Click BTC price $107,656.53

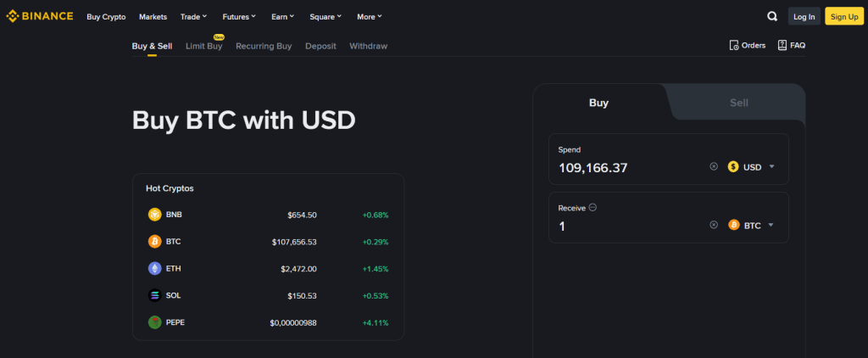pos(294,242)
